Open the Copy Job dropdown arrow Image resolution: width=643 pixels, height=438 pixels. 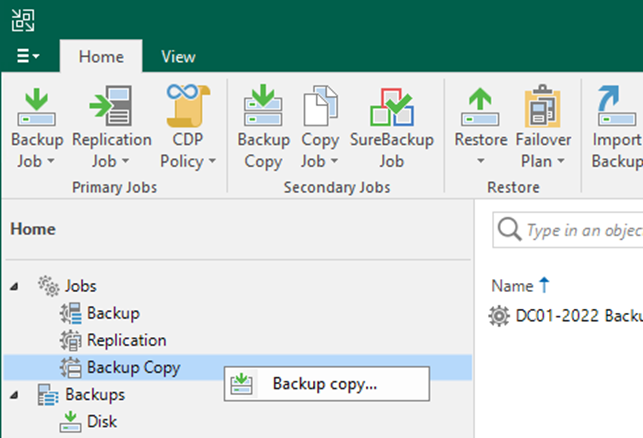(x=334, y=161)
